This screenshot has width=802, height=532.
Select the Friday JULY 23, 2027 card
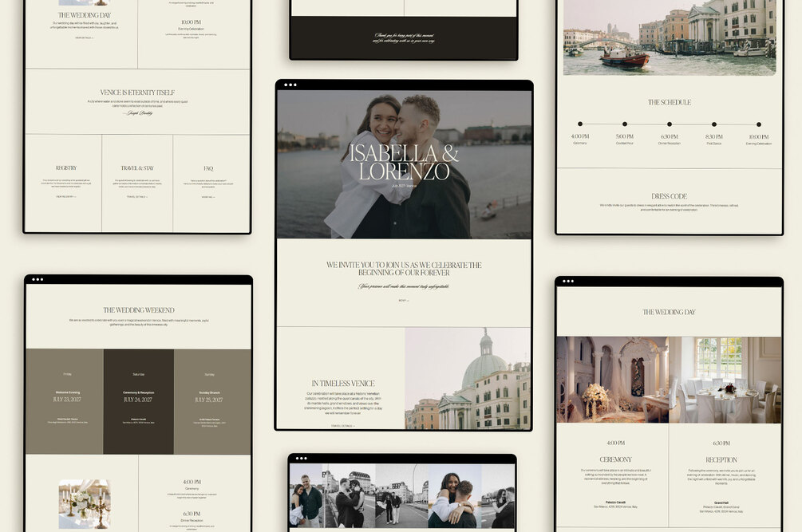(65, 402)
